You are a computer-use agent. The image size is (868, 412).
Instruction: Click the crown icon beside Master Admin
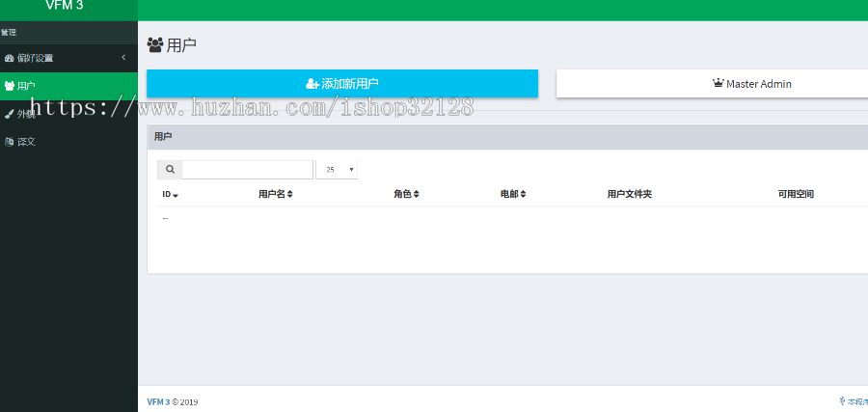[718, 83]
